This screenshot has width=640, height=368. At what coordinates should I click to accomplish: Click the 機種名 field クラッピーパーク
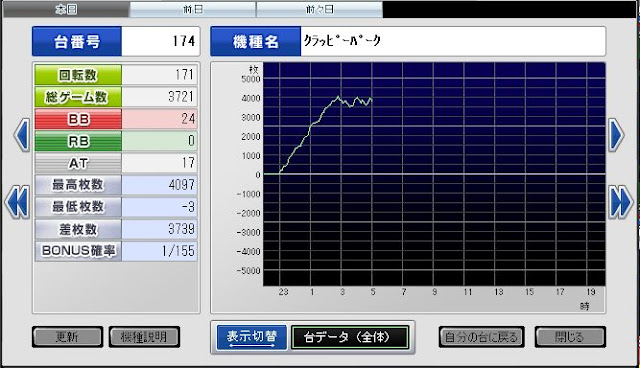pyautogui.click(x=453, y=41)
